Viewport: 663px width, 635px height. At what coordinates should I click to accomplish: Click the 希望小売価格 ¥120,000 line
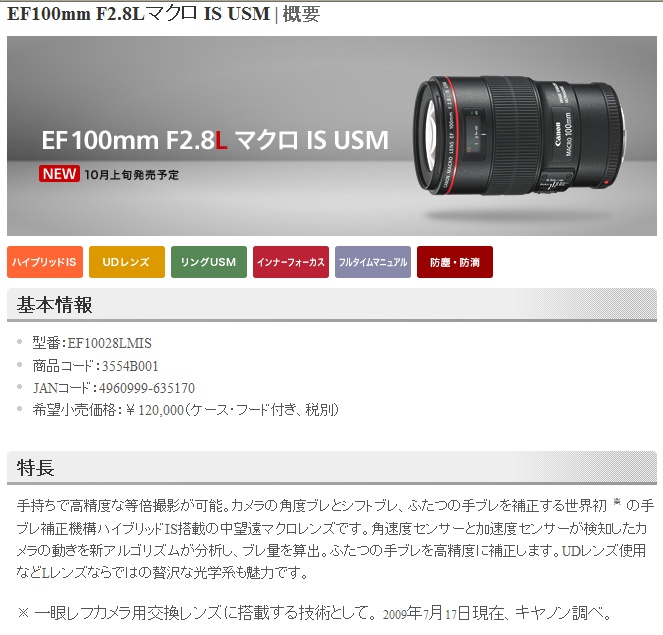186,410
